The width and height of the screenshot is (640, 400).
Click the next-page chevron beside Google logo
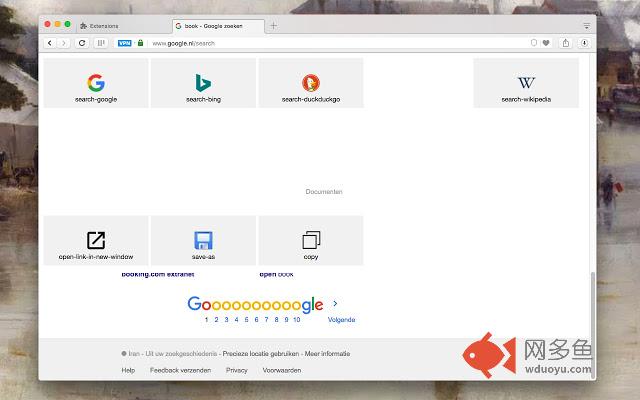coord(335,303)
